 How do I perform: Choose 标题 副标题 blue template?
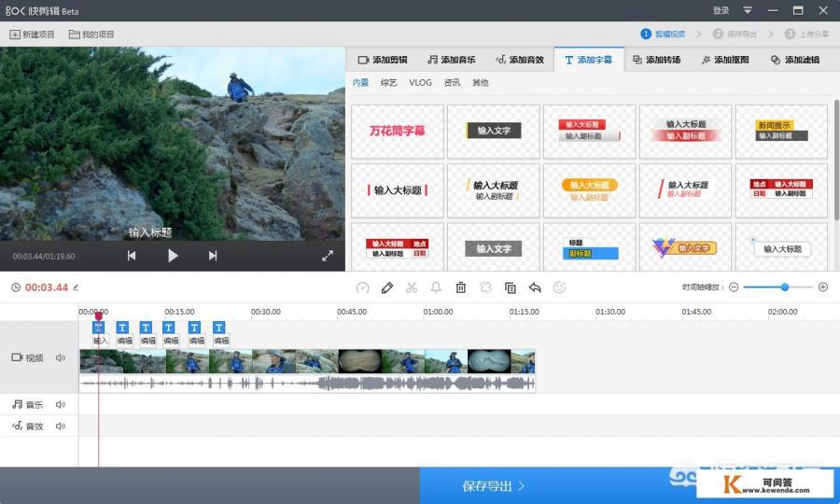point(589,247)
